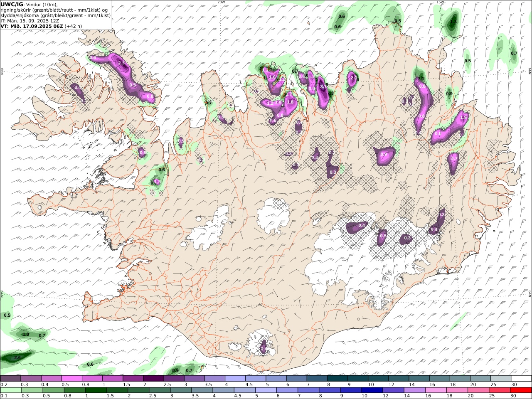Screen dimensions: 532x399
Task: Click the "N99" latitude label on left edge
Action: point(2,71)
